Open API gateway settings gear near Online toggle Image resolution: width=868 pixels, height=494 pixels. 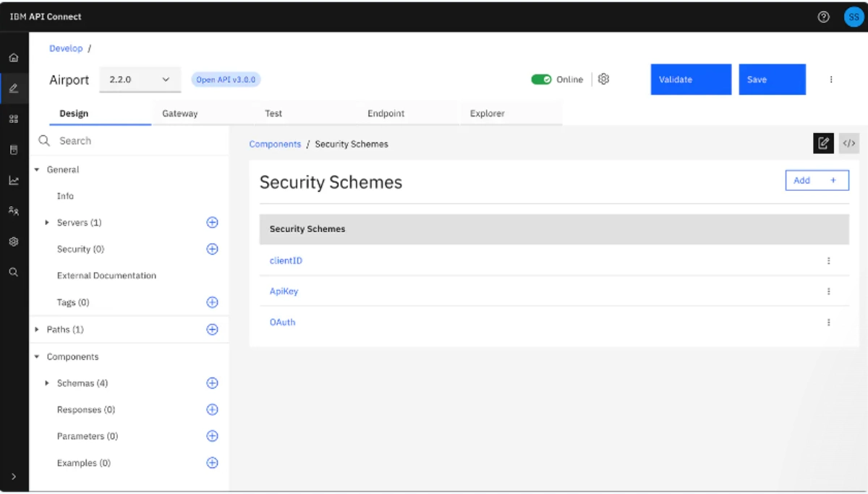point(604,80)
